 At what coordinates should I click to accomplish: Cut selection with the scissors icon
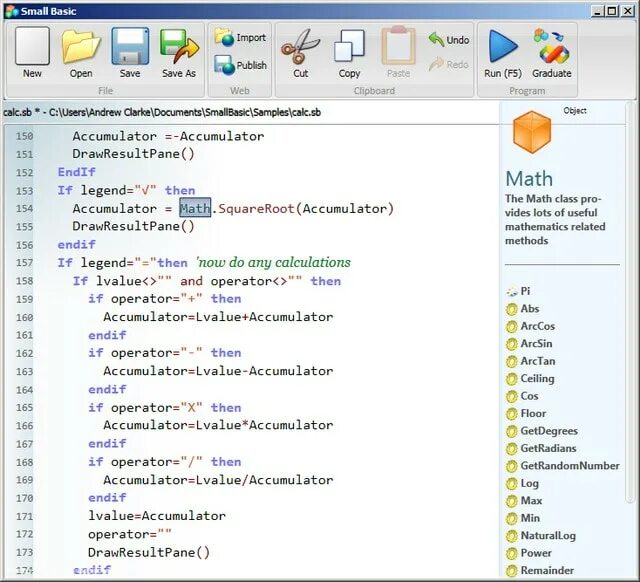(300, 47)
